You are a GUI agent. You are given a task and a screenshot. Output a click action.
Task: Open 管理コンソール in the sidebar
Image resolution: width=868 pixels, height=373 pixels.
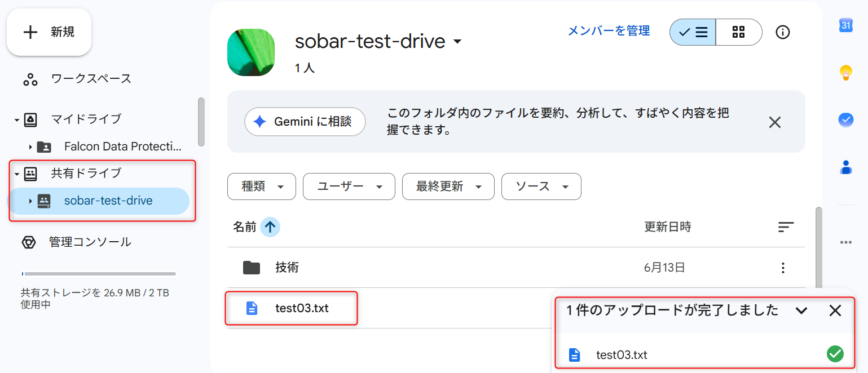coord(90,242)
